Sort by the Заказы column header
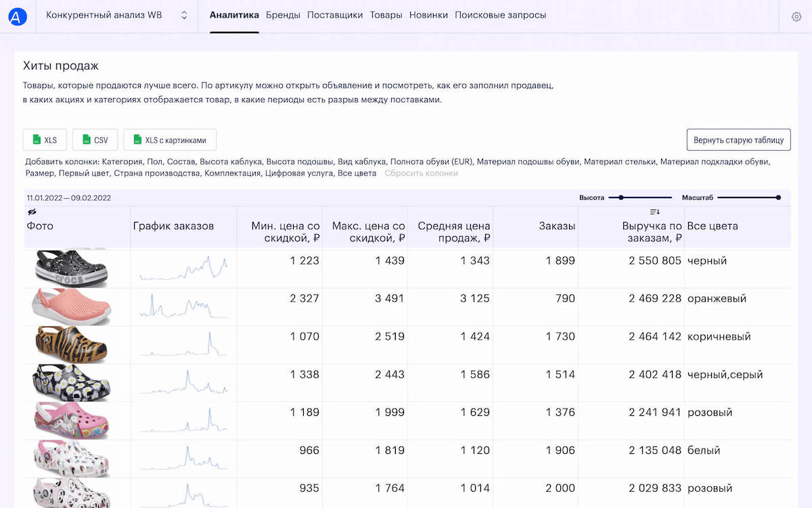This screenshot has height=508, width=812. [x=558, y=226]
